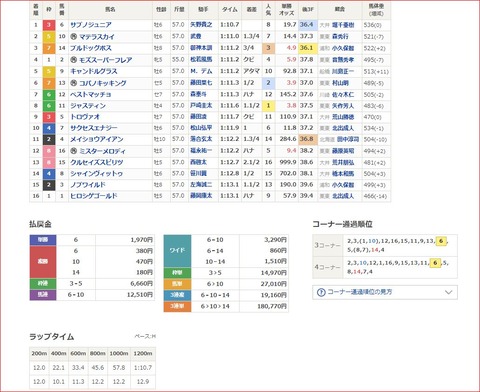The width and height of the screenshot is (480, 392).
Task: Open jockey 左海誠二's profile
Action: point(201,185)
